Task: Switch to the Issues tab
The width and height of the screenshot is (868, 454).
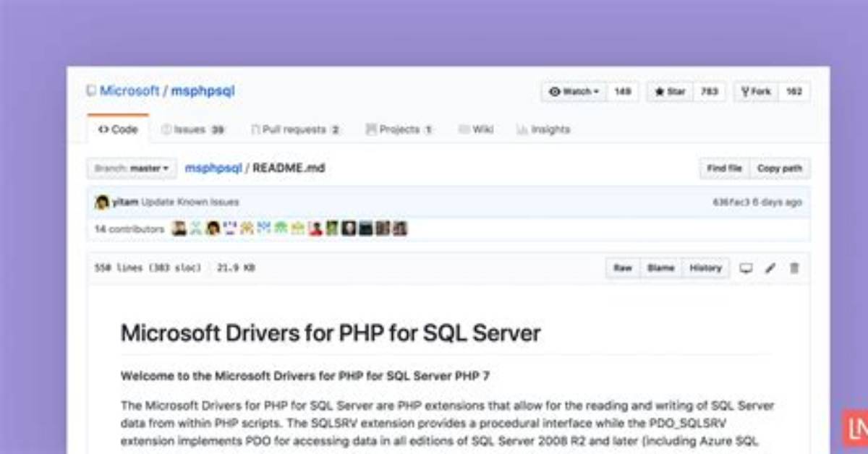Action: (193, 129)
